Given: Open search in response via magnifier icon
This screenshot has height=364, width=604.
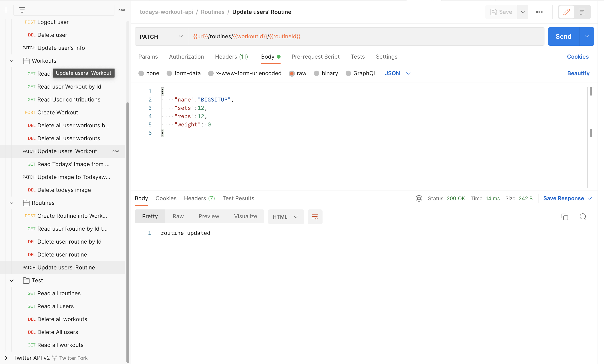Looking at the screenshot, I should [583, 217].
